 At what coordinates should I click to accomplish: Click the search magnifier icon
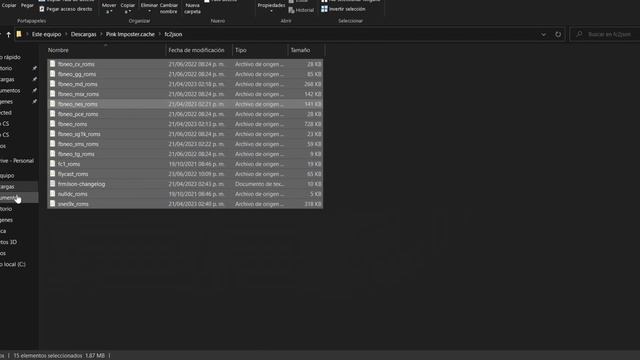tap(579, 34)
